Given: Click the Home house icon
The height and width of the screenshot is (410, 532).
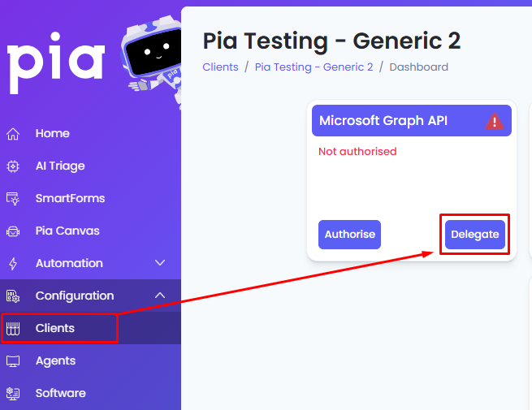Looking at the screenshot, I should click(13, 134).
